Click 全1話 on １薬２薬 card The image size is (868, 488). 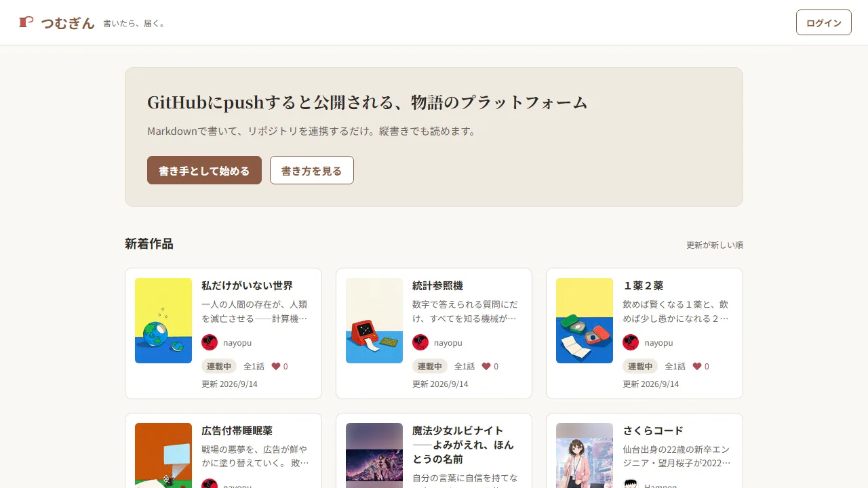coord(675,366)
